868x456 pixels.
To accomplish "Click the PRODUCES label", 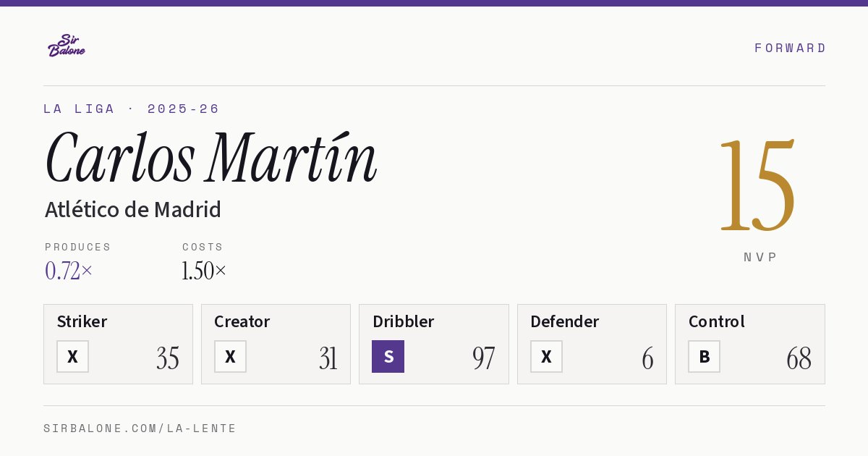I will (78, 247).
